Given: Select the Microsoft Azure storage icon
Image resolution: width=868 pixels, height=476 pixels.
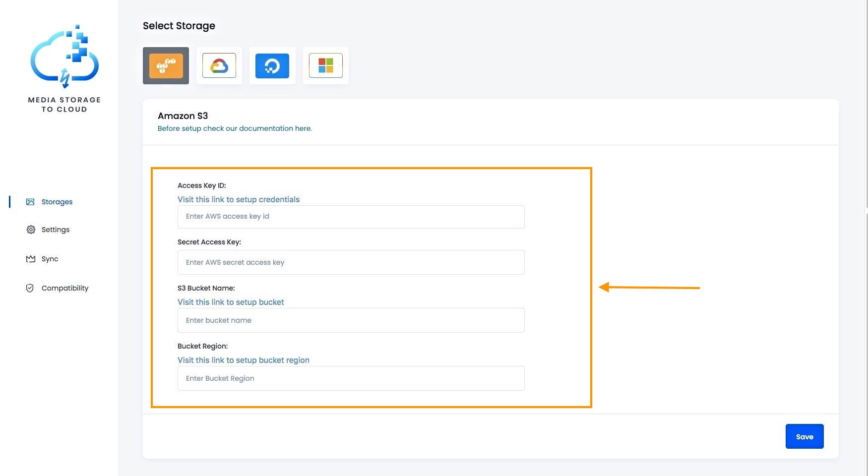Looking at the screenshot, I should [x=325, y=65].
